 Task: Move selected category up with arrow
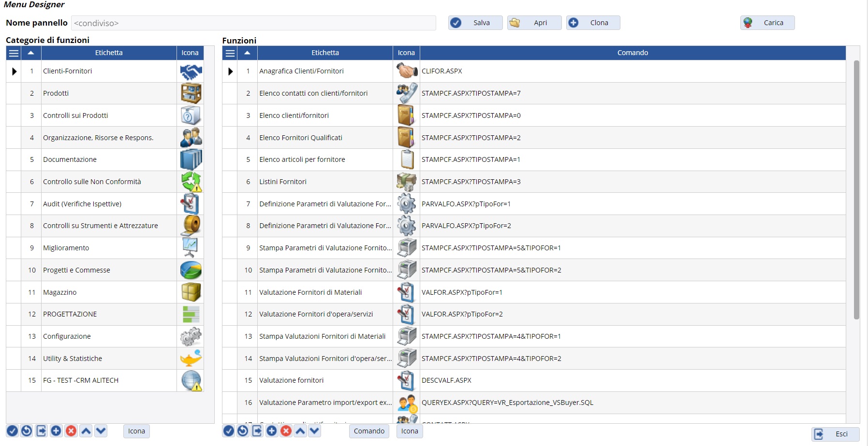[x=86, y=431]
